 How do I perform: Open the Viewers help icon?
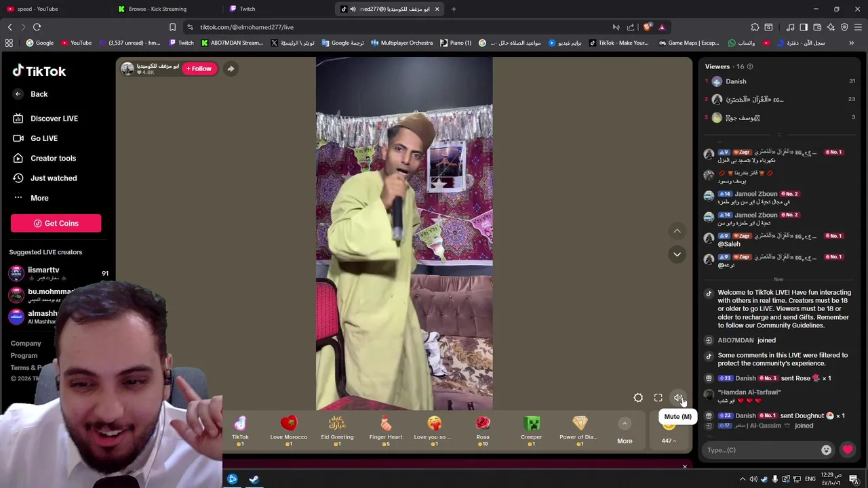coord(749,66)
